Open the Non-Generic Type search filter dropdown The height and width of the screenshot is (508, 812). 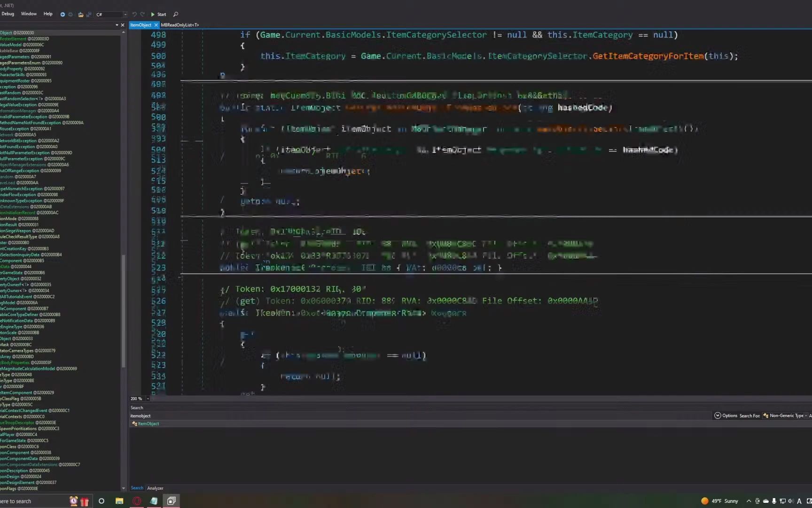pos(785,415)
